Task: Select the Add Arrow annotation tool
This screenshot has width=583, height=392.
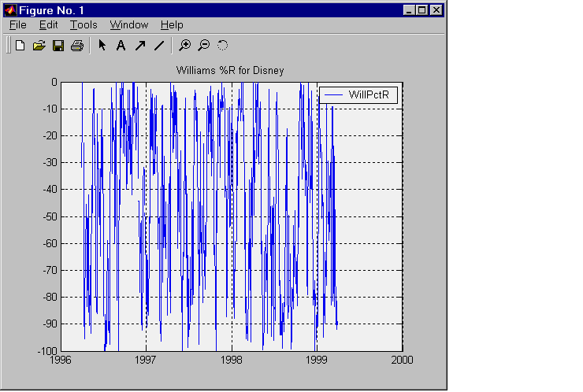Action: (x=139, y=46)
